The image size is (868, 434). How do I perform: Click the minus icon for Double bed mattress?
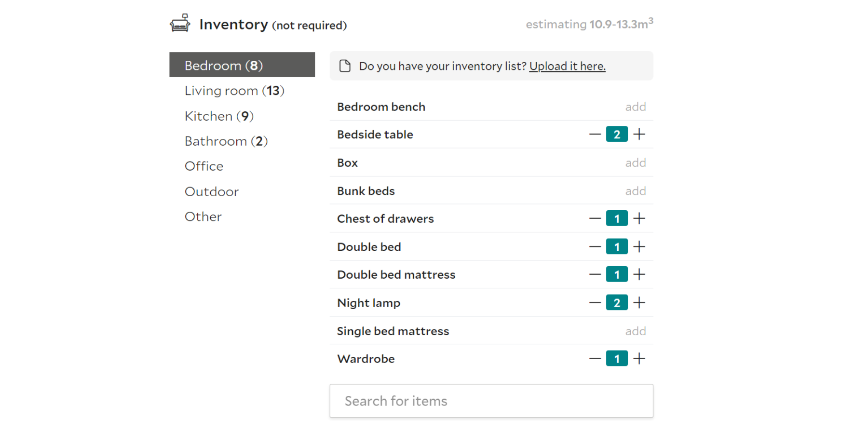click(x=594, y=274)
